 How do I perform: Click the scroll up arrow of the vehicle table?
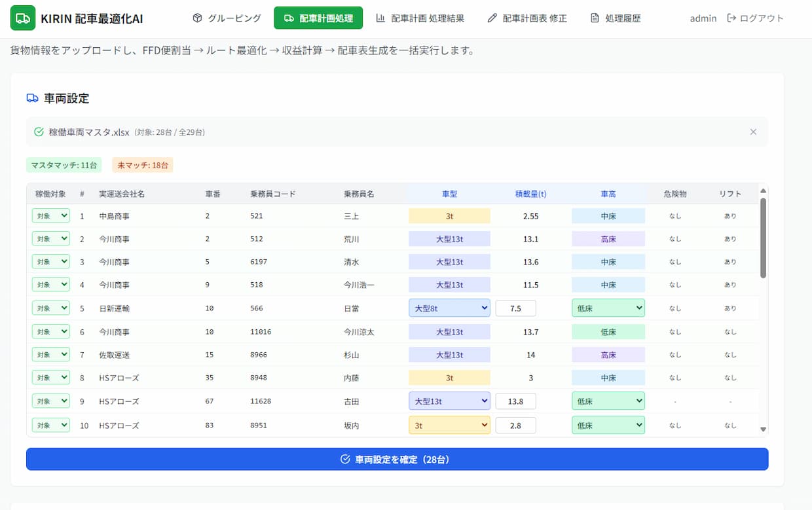pyautogui.click(x=763, y=191)
